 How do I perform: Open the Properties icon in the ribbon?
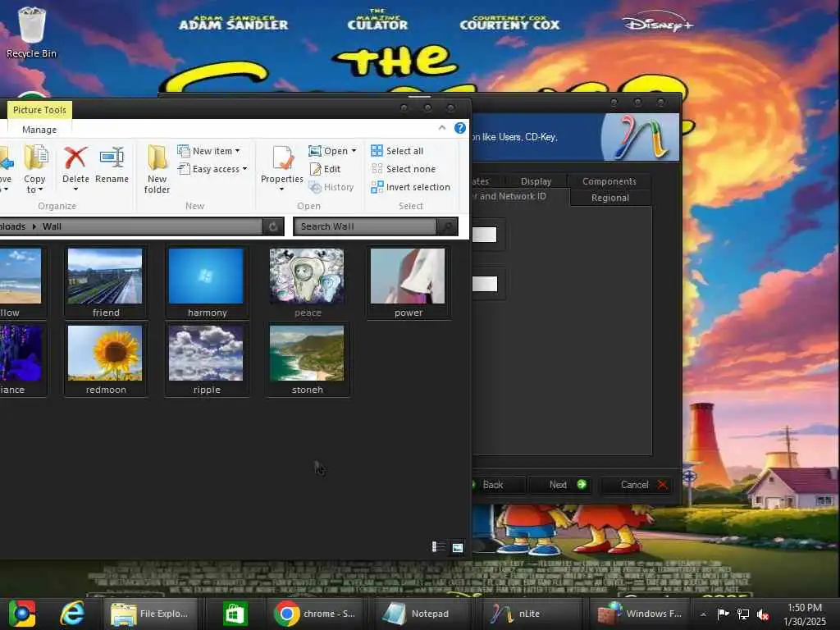click(x=282, y=159)
